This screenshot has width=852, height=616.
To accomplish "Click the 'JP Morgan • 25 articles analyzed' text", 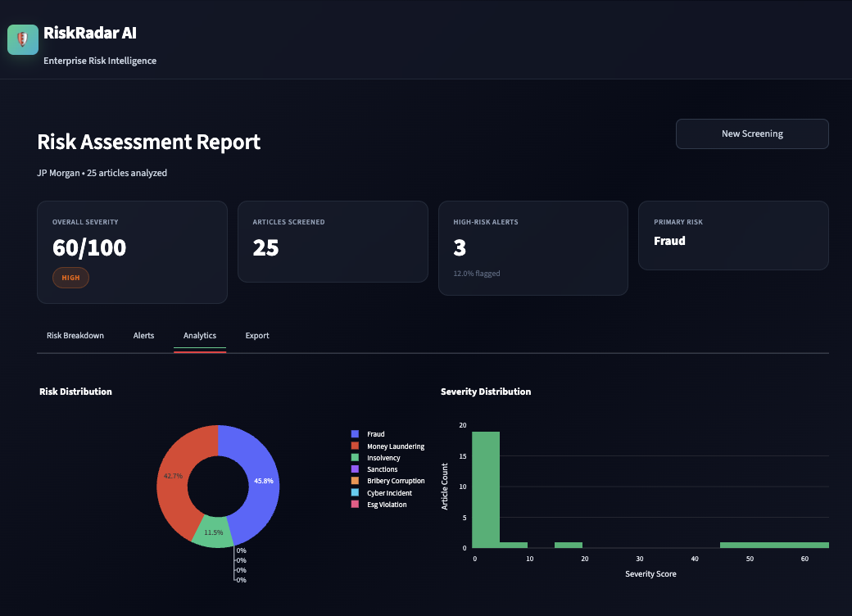I will point(102,173).
